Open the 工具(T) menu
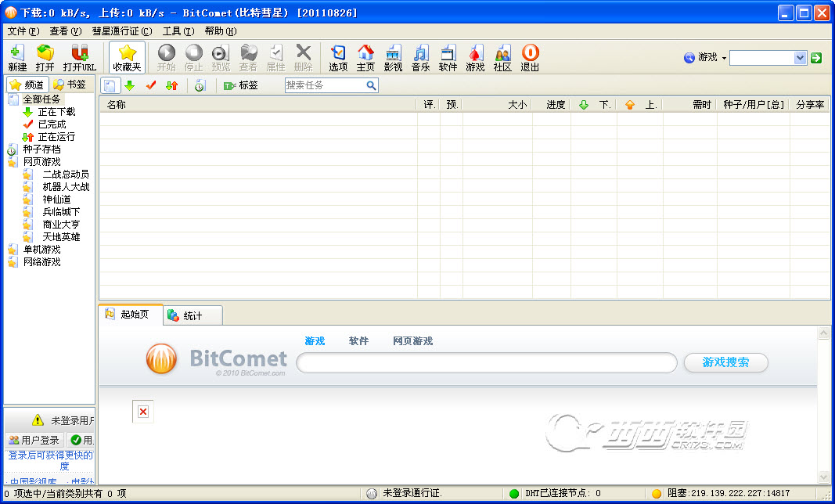Screen dimensions: 835x504 point(178,31)
